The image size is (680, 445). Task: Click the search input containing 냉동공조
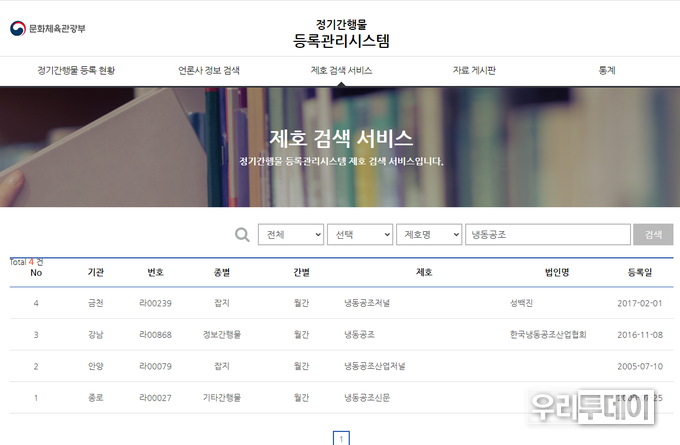[547, 235]
